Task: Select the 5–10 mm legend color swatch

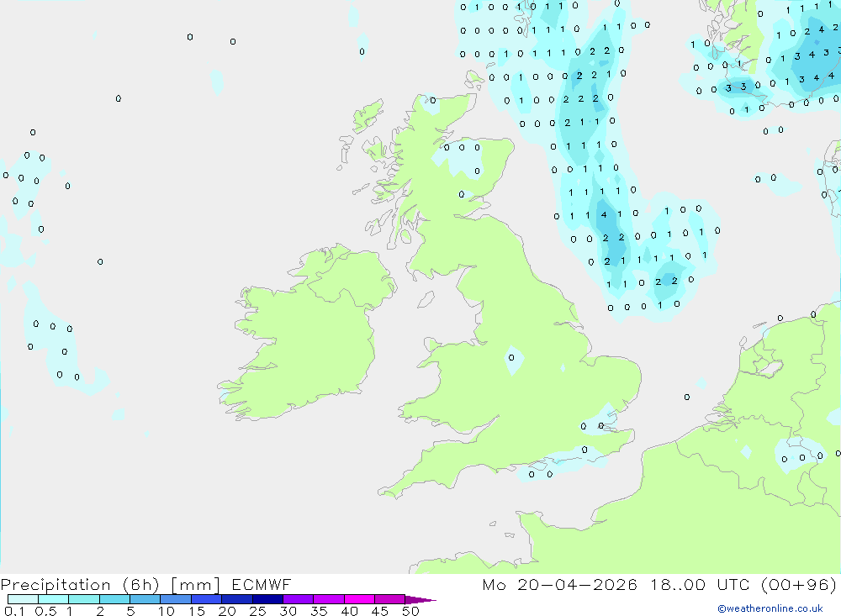Action: click(145, 599)
